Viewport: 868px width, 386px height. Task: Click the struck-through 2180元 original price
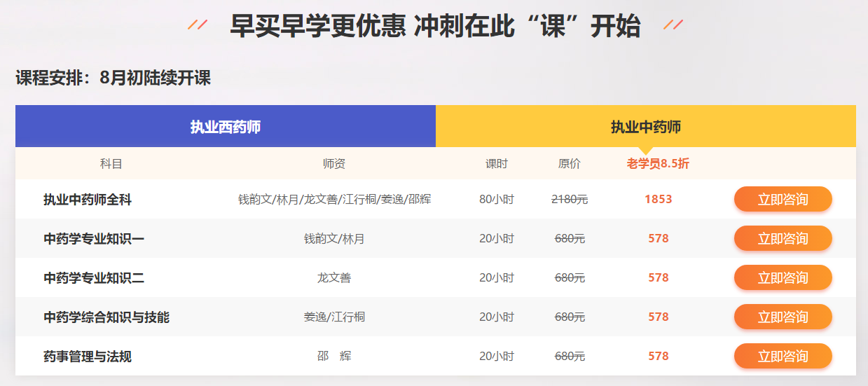click(570, 200)
